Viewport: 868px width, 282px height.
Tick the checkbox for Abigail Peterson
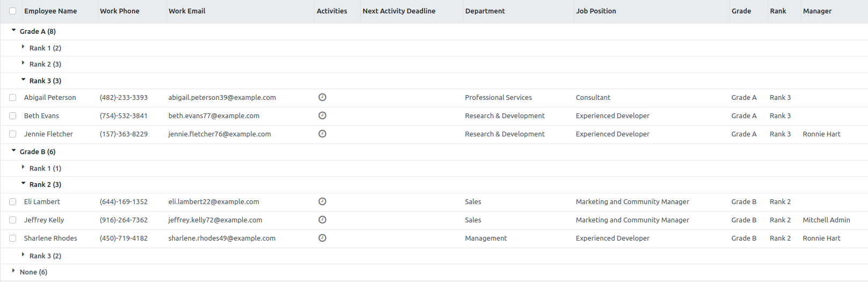[12, 98]
